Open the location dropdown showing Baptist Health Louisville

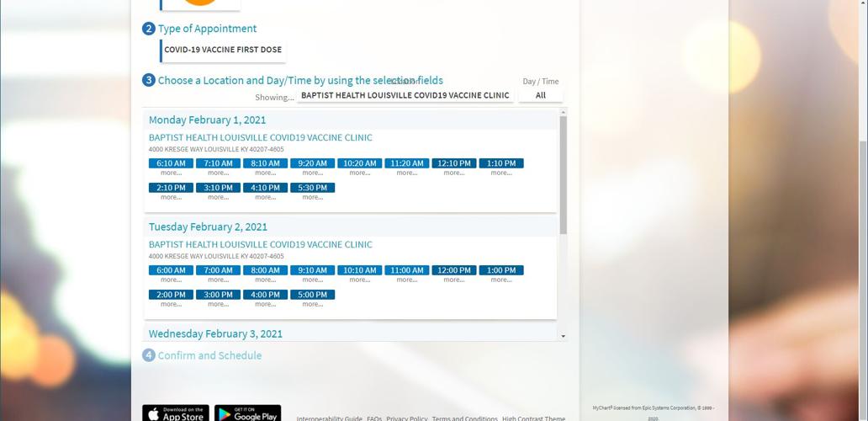[x=405, y=95]
